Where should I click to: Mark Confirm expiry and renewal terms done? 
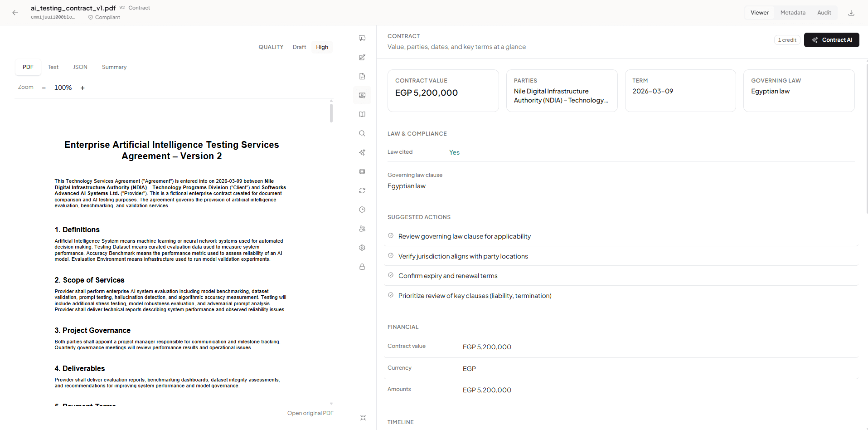click(x=391, y=275)
